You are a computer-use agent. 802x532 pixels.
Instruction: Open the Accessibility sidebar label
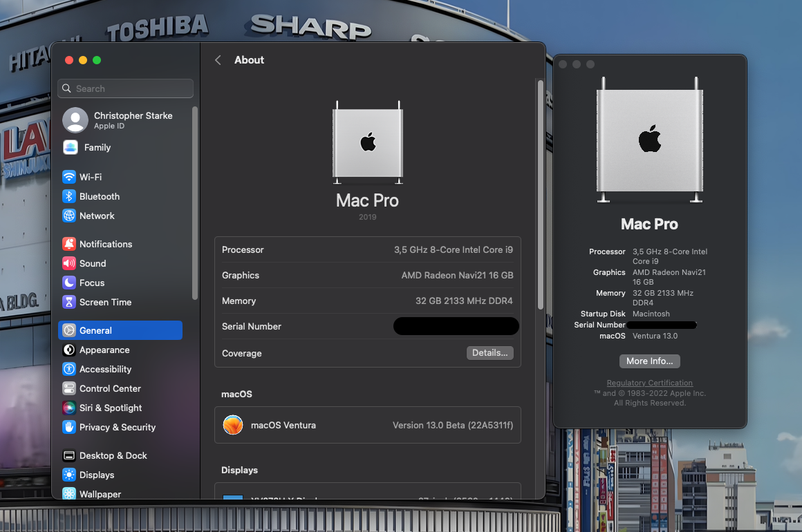(105, 369)
